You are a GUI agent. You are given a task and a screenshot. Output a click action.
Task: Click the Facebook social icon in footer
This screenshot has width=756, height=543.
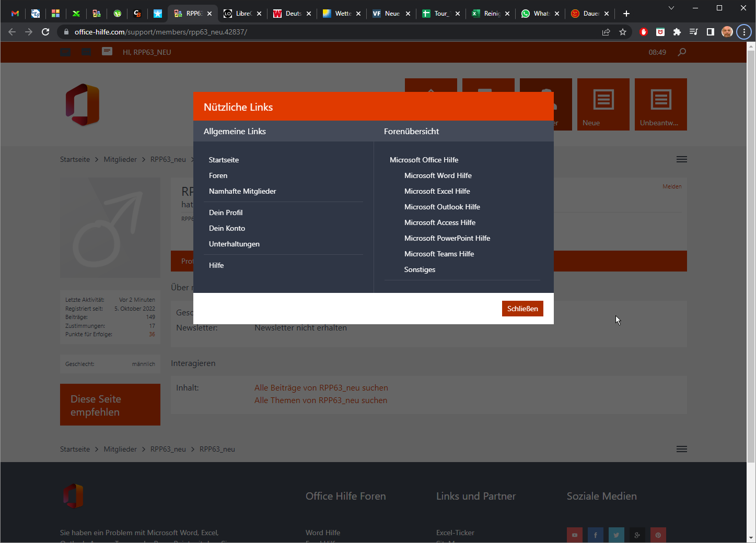pos(596,535)
